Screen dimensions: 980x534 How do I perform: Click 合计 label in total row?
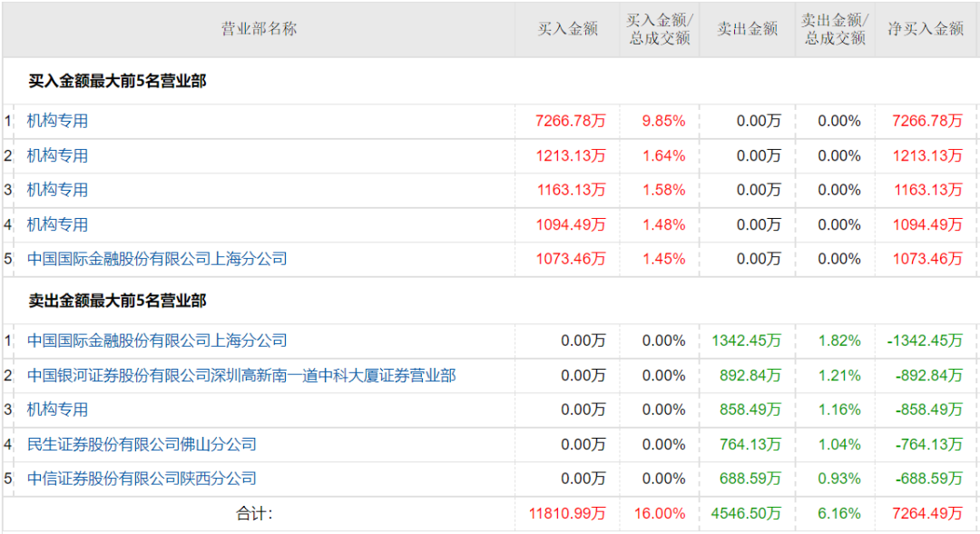click(254, 514)
